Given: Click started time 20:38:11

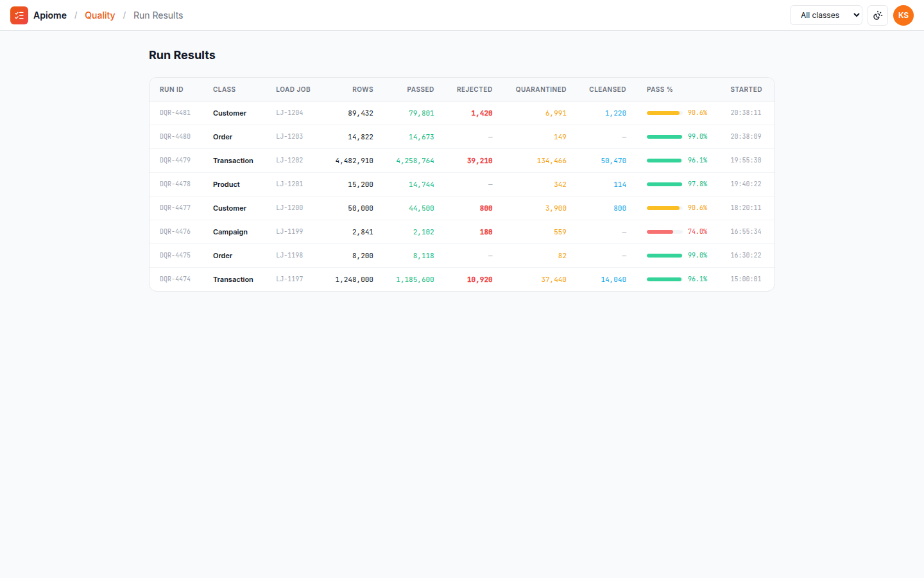Looking at the screenshot, I should click(x=746, y=113).
